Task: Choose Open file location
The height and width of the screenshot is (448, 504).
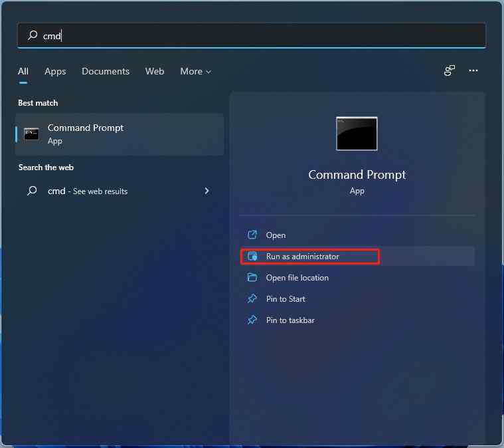Action: tap(357, 277)
